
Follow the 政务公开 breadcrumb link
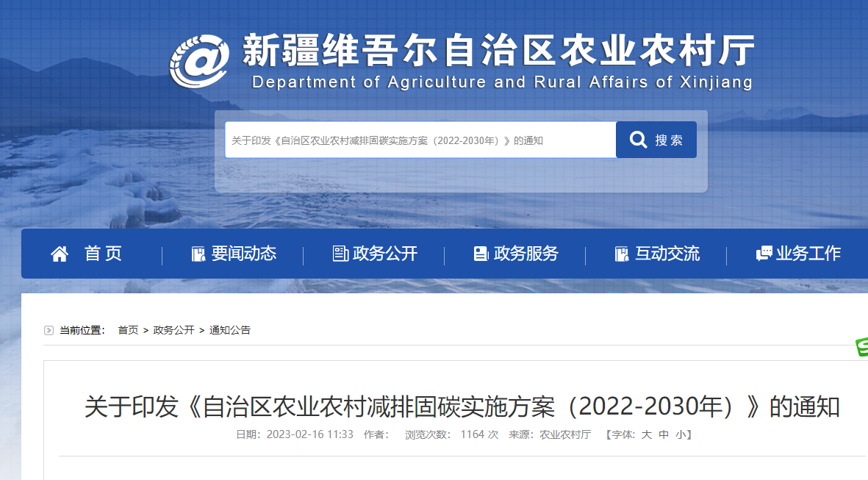pyautogui.click(x=173, y=331)
